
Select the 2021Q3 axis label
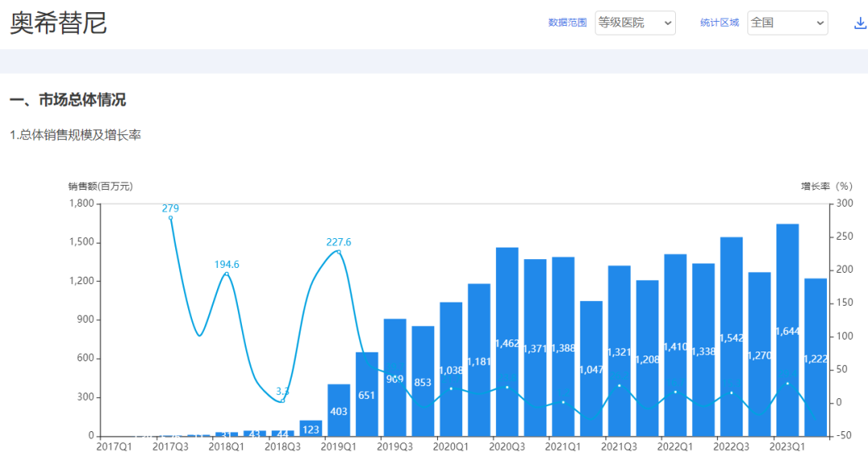coord(620,446)
